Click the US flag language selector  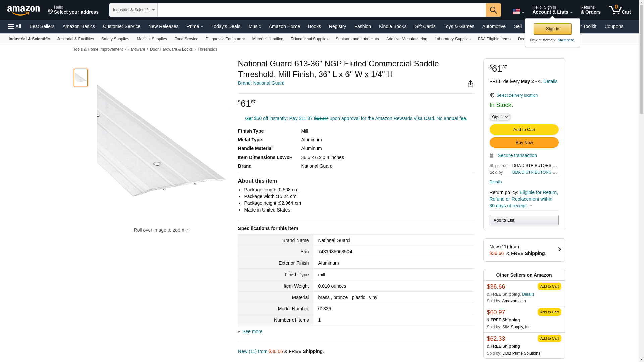(518, 11)
